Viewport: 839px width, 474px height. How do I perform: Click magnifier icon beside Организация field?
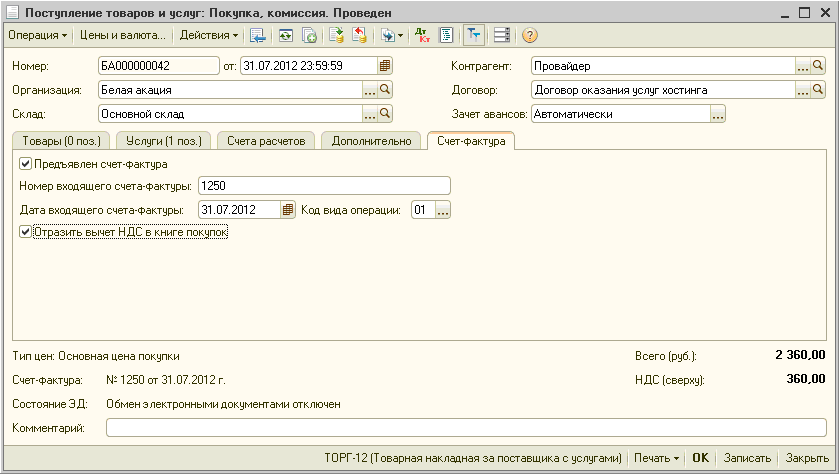click(384, 90)
